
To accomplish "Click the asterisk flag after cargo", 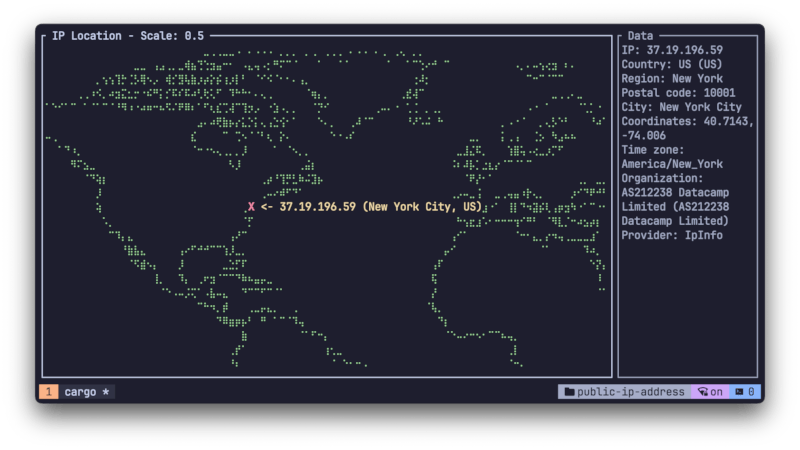I will [x=106, y=392].
